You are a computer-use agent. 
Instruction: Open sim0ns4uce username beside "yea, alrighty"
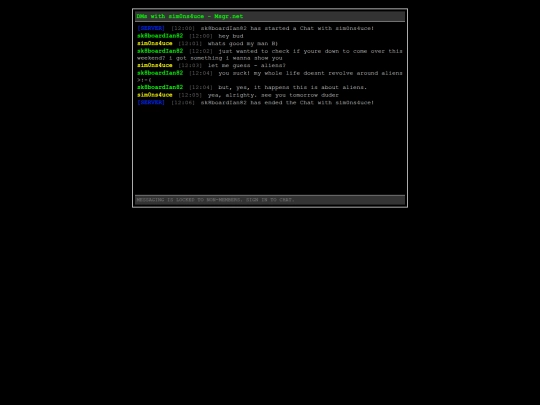pos(155,95)
